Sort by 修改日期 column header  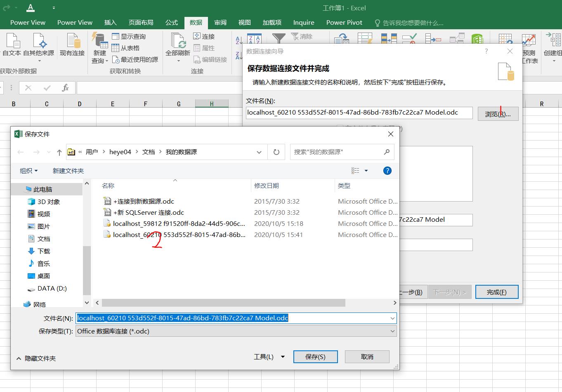(267, 185)
